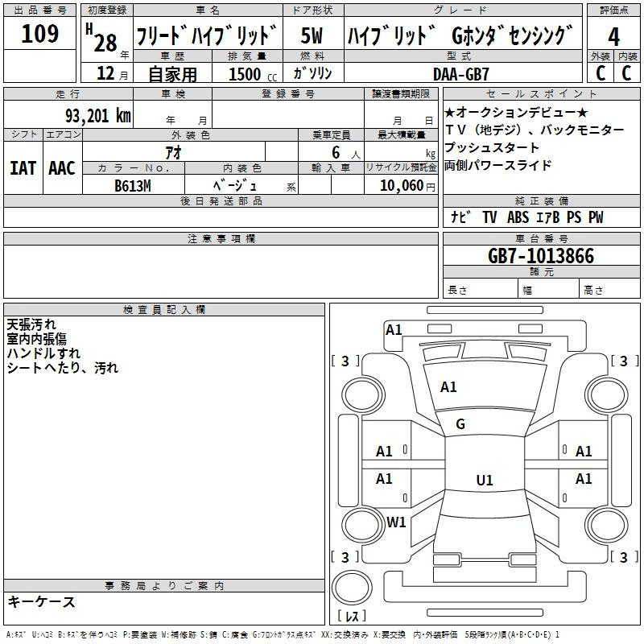Viewport: 644px width, 644px height.
Task: Click the 長さ dimension field
Action: click(x=480, y=288)
